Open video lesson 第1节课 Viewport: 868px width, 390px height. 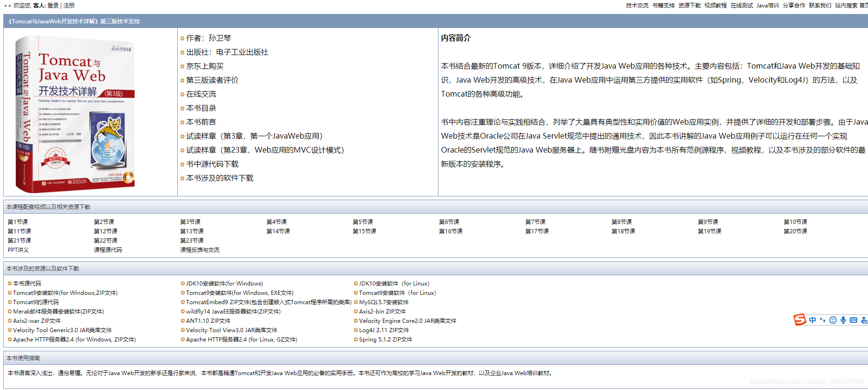18,222
